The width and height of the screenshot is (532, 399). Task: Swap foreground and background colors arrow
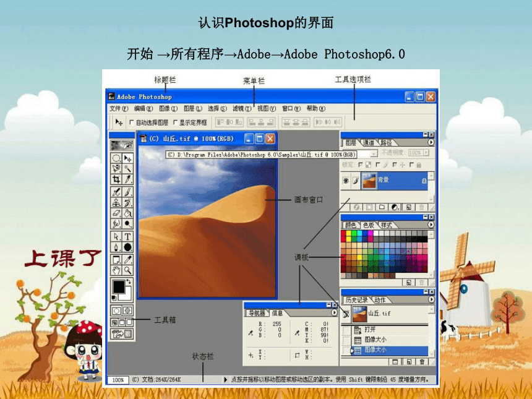click(129, 281)
